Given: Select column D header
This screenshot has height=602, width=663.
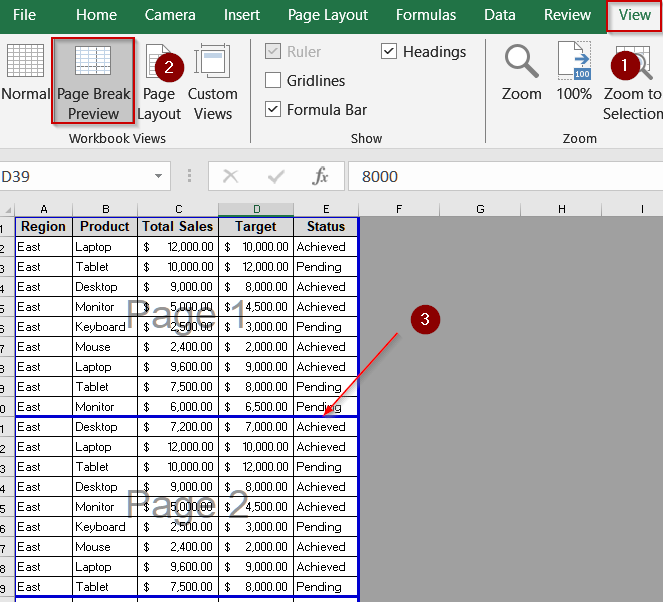Looking at the screenshot, I should 256,209.
